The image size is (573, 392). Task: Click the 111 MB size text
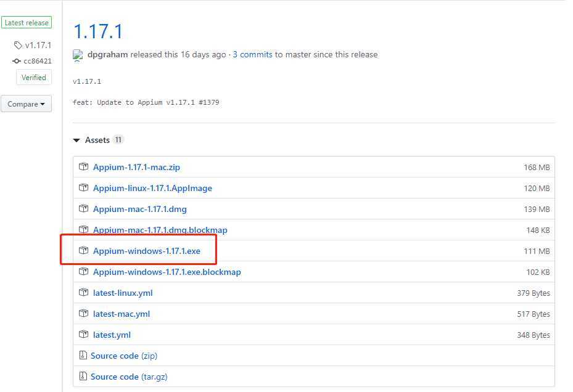coord(537,251)
